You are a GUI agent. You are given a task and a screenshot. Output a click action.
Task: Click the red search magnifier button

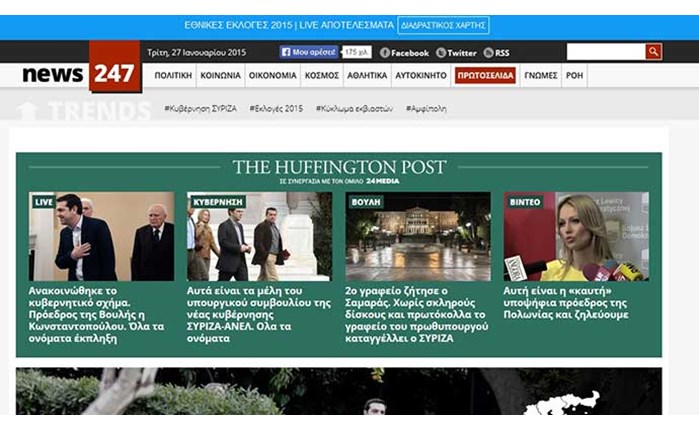click(654, 52)
